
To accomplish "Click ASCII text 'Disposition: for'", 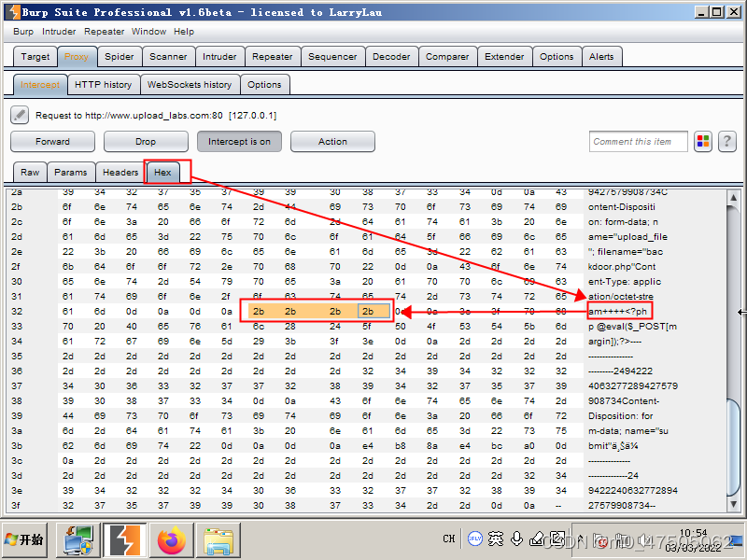I will 620,415.
